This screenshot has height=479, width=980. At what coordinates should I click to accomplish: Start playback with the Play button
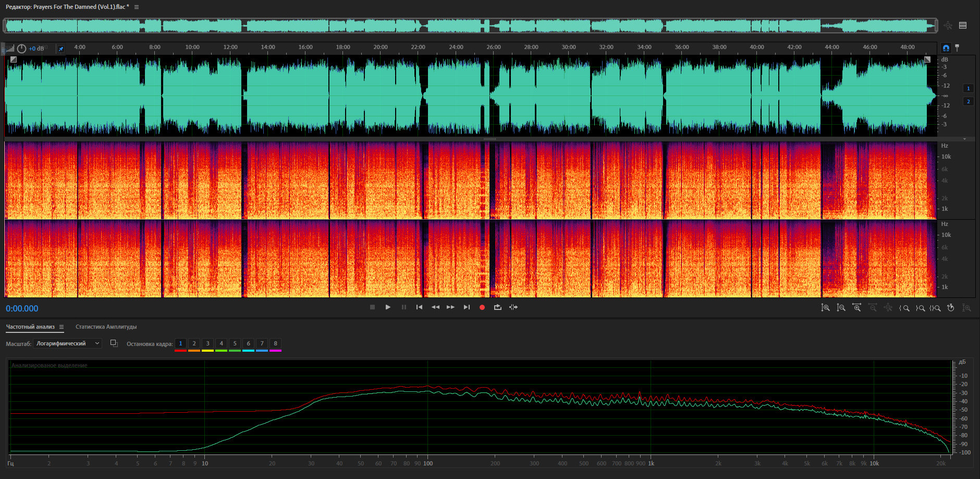388,307
